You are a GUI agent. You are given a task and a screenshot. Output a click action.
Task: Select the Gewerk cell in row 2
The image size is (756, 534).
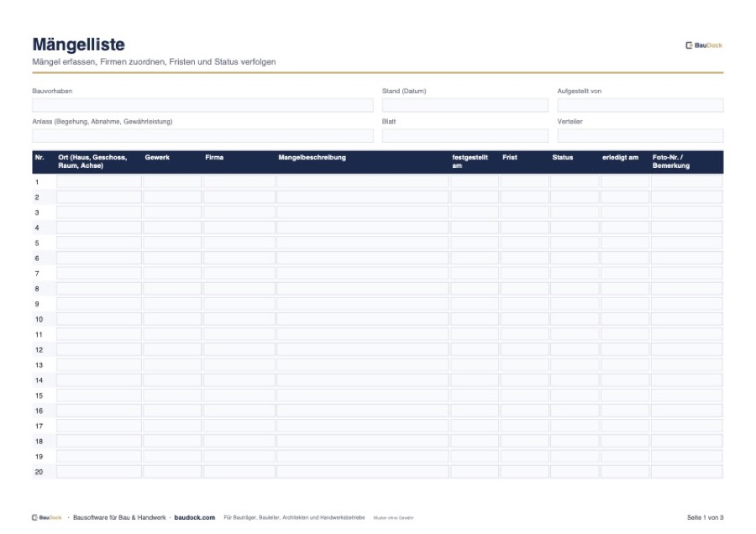tap(172, 197)
